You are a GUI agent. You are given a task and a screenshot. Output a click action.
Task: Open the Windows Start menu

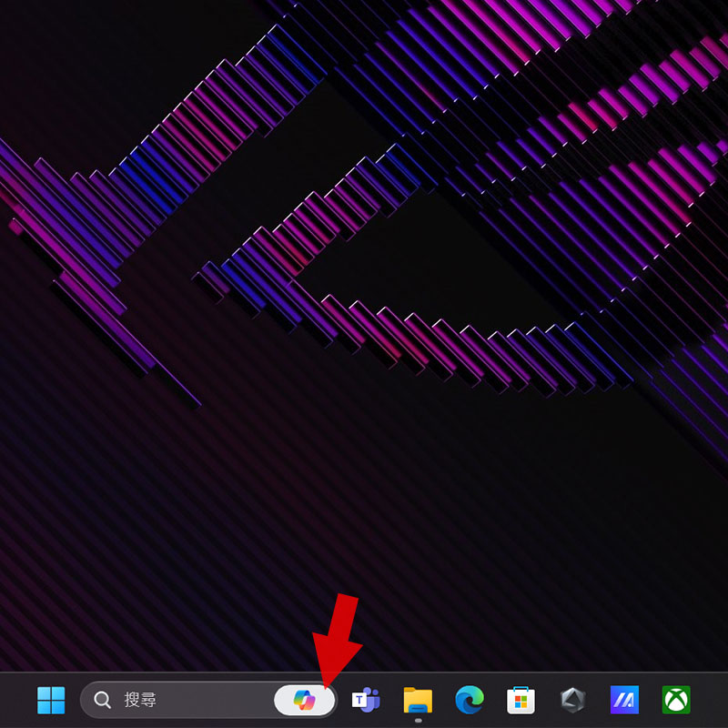click(51, 700)
